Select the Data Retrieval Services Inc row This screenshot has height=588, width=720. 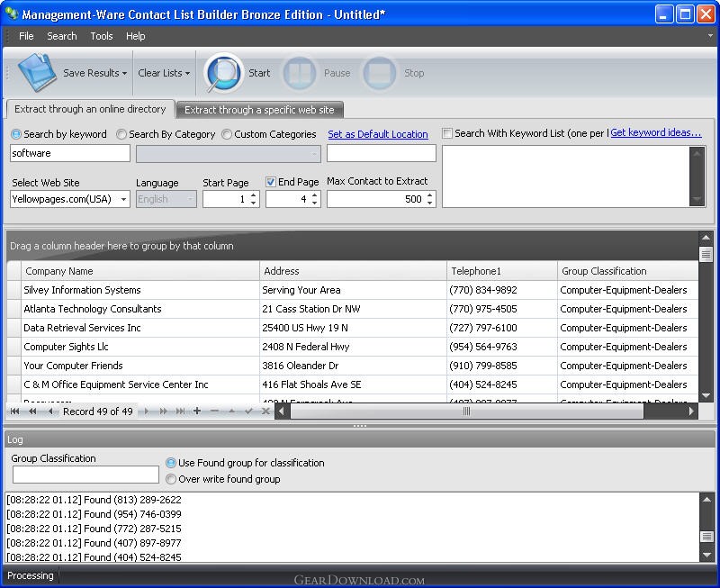click(x=353, y=328)
